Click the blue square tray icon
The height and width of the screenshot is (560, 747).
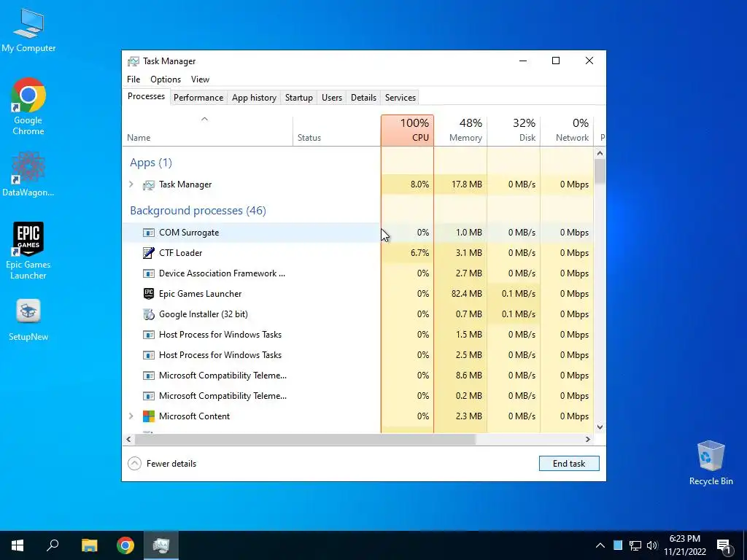(618, 545)
